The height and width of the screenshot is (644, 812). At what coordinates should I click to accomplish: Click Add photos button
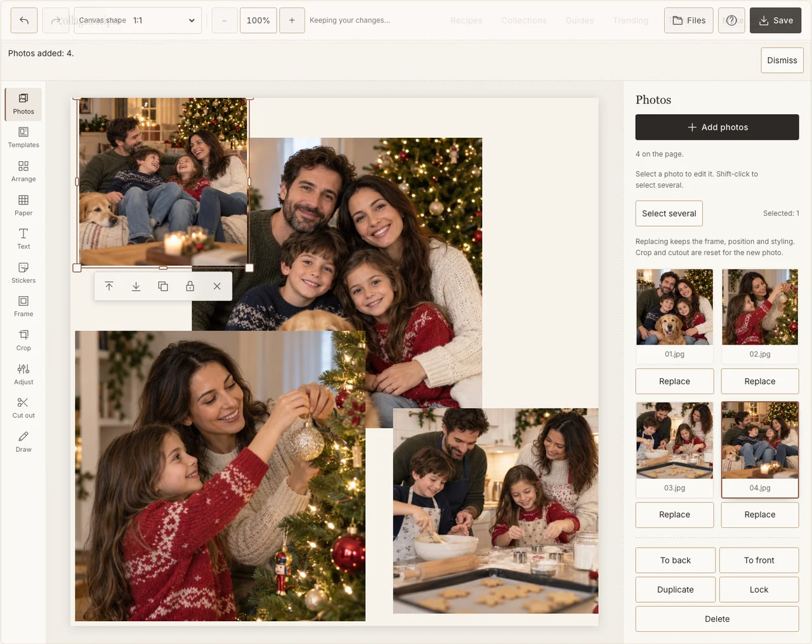(717, 127)
